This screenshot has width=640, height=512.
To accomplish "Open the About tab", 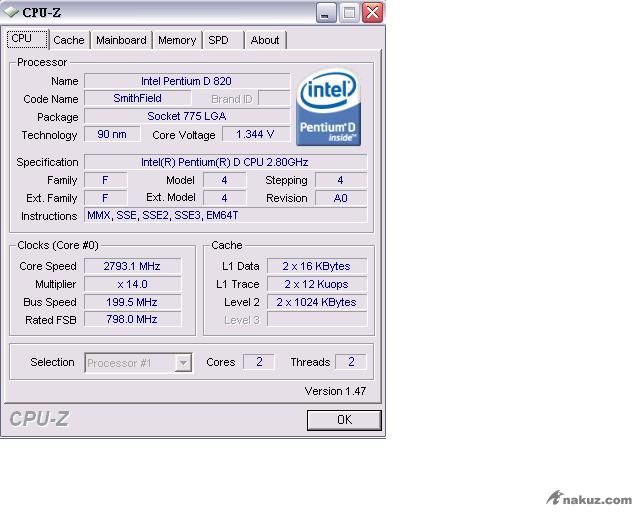I will [265, 40].
